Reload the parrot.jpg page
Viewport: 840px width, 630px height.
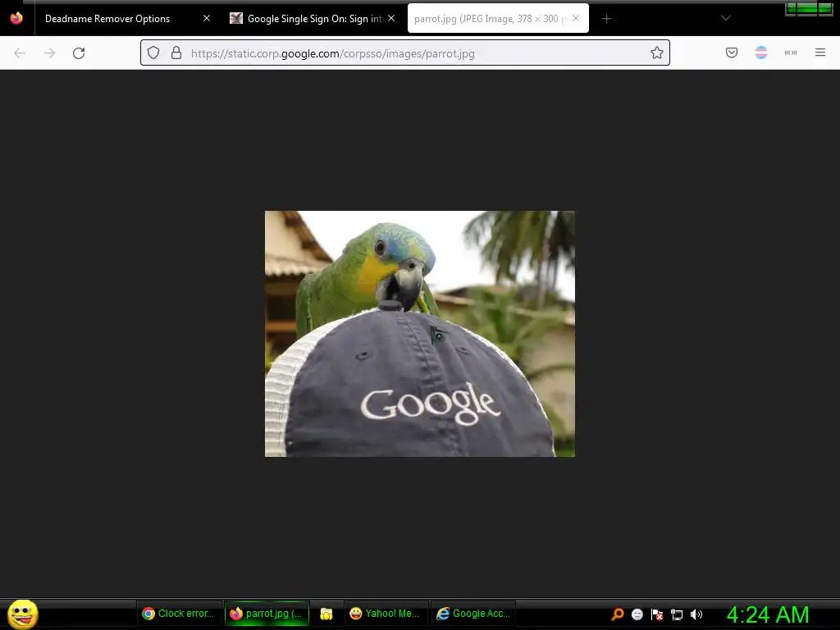pos(79,53)
